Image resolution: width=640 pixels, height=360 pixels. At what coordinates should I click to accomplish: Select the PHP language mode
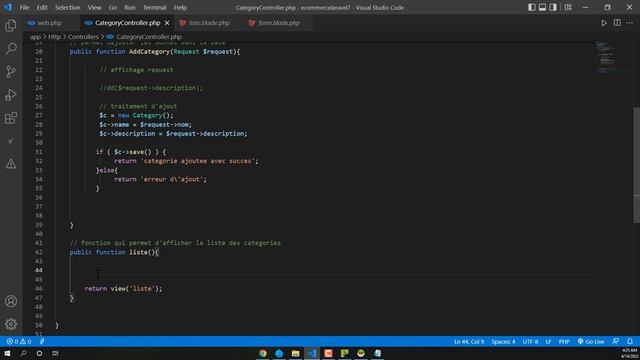tap(564, 341)
